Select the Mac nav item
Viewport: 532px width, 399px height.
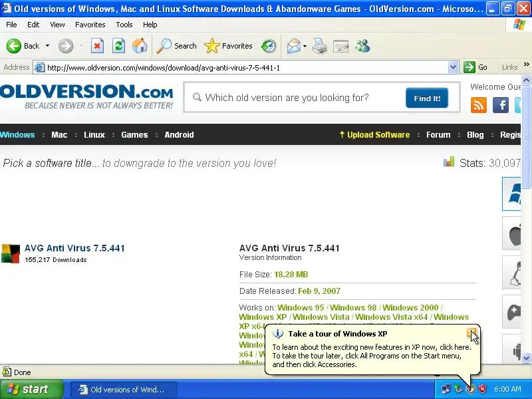[59, 135]
